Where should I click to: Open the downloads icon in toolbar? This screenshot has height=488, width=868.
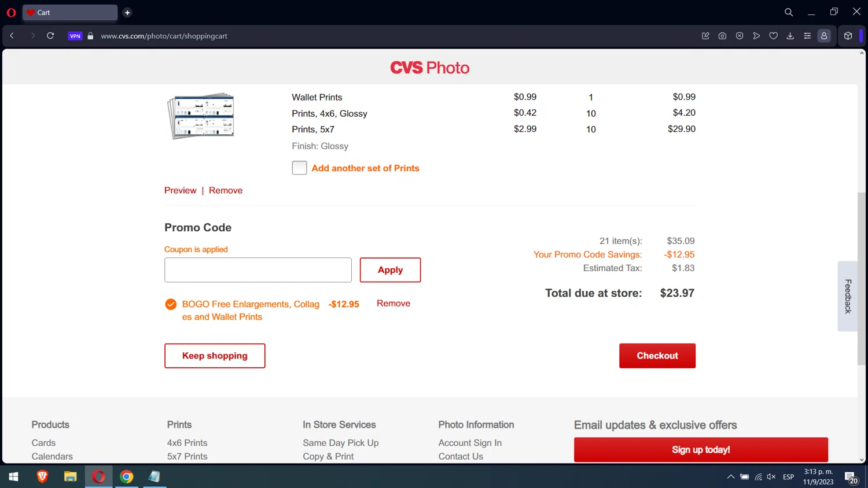790,36
